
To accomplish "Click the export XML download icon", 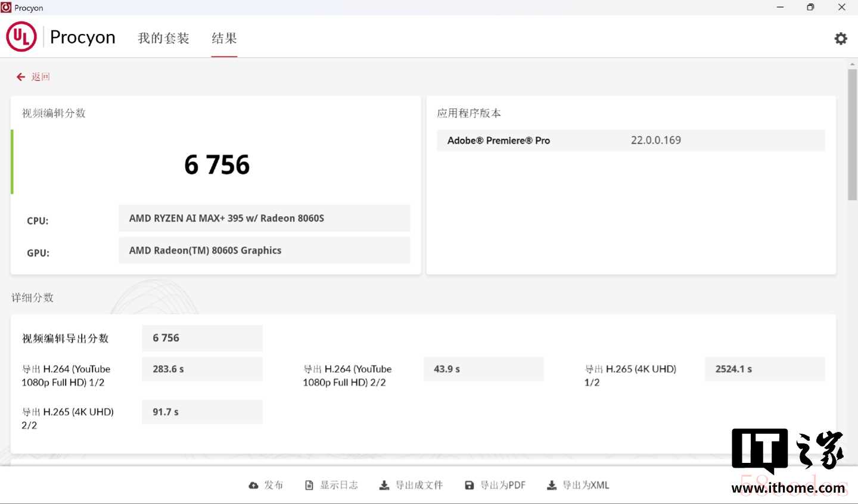I will (552, 486).
